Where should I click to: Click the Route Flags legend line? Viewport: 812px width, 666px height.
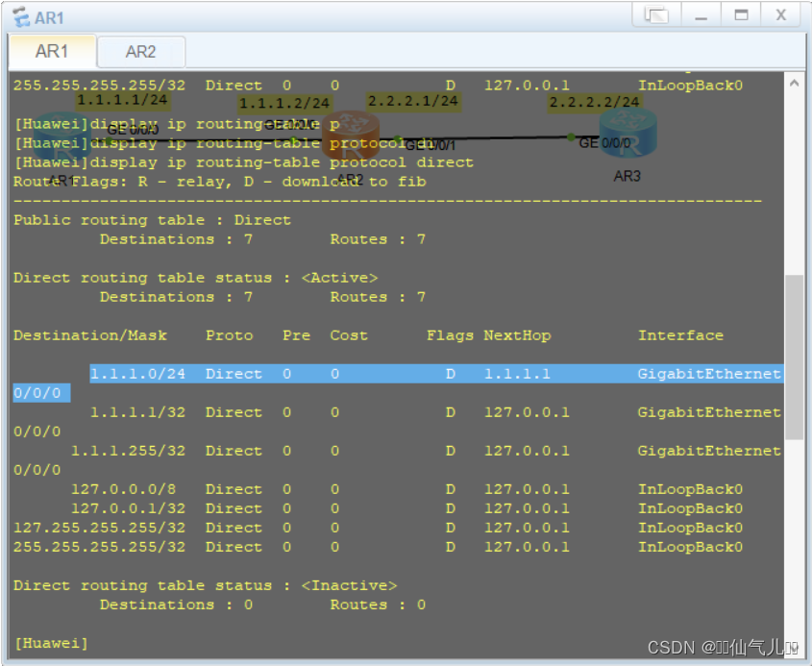click(219, 182)
